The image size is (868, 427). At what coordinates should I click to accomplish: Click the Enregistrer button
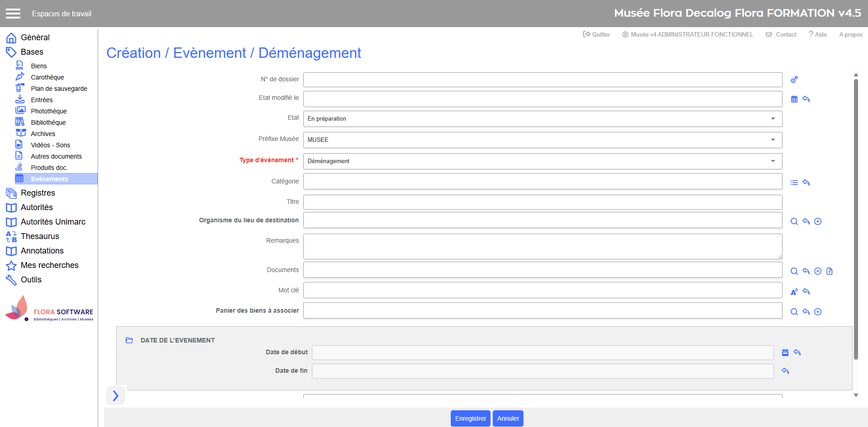click(x=470, y=418)
